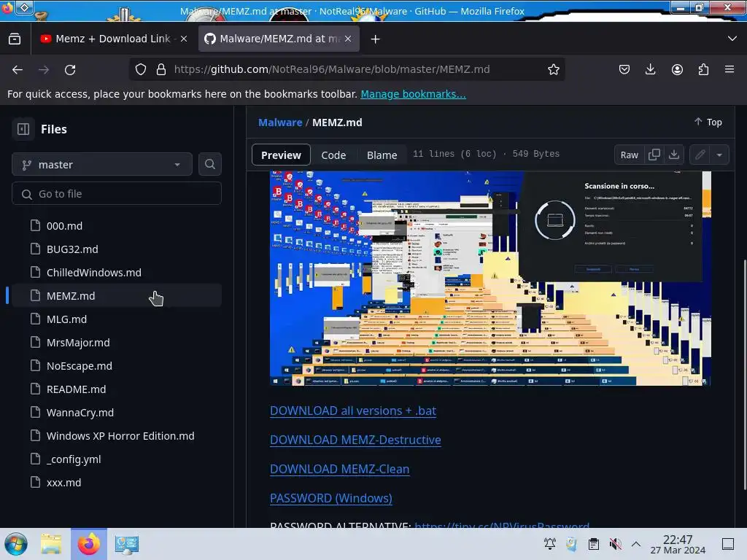Show desktop with the tray rectangle button

(x=728, y=544)
